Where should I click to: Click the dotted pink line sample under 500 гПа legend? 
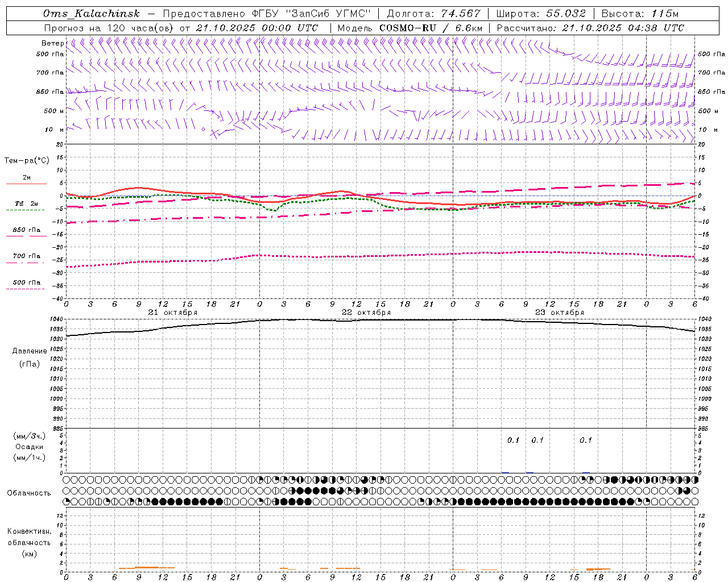point(25,289)
